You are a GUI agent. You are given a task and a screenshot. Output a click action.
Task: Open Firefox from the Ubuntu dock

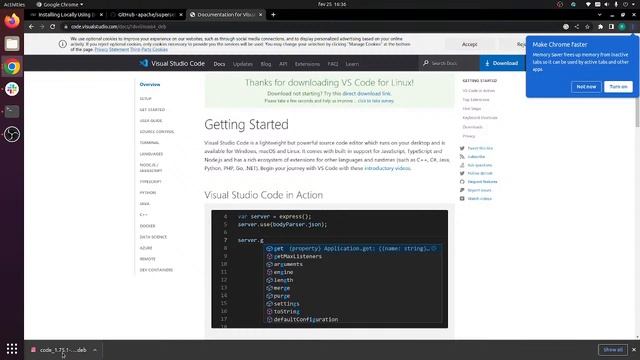coord(12,20)
